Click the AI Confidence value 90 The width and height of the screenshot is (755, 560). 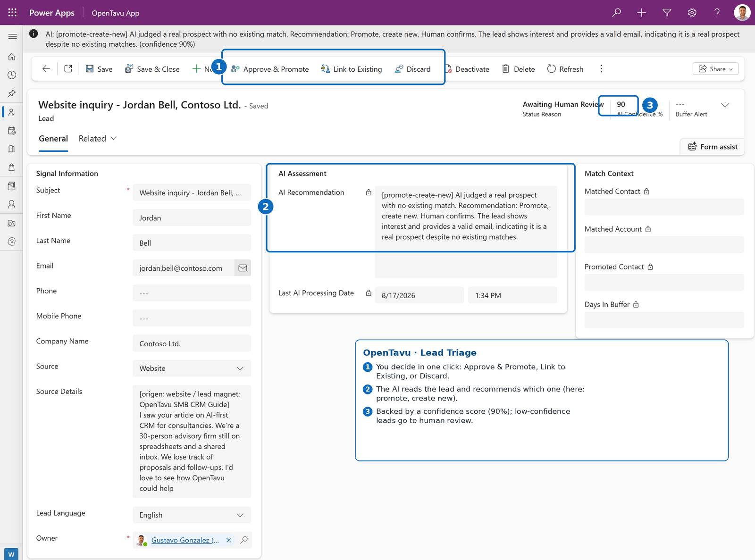click(621, 104)
